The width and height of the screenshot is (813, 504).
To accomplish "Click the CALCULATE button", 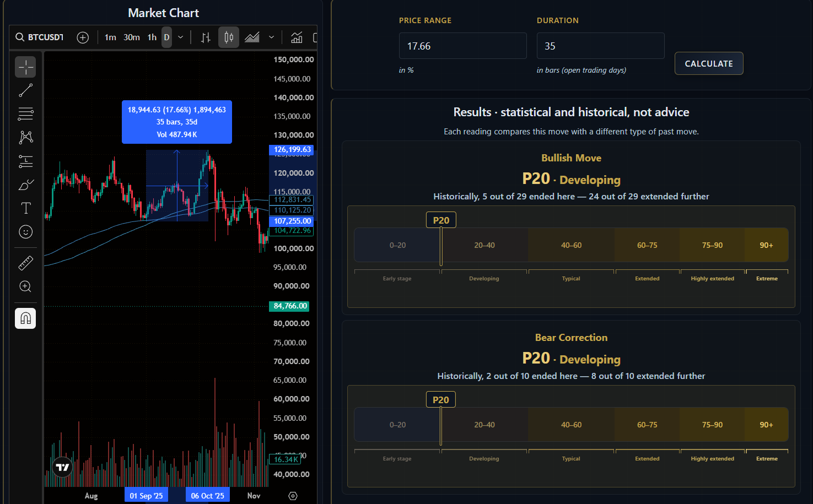I will click(x=709, y=63).
